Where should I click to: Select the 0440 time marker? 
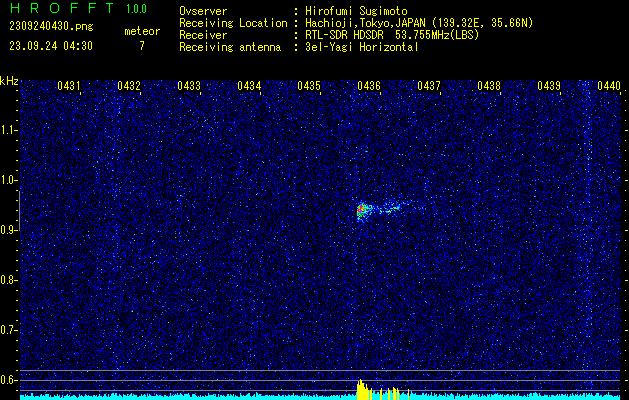(x=609, y=87)
